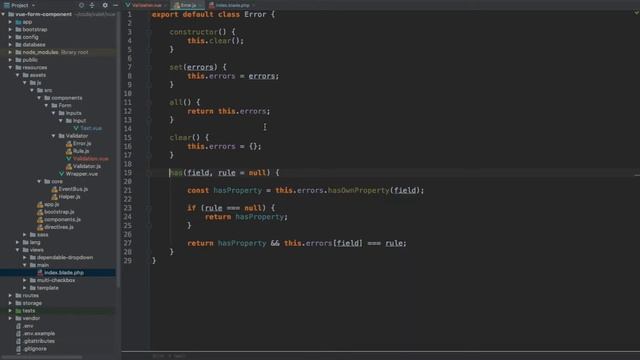Select the directives.js file icon
Viewport: 640px width, 360px height.
(x=40, y=227)
